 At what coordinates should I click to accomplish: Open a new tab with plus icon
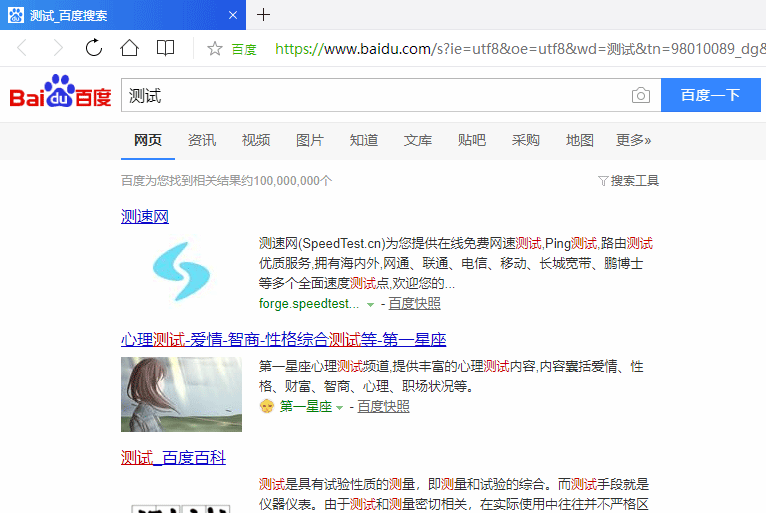pyautogui.click(x=263, y=15)
